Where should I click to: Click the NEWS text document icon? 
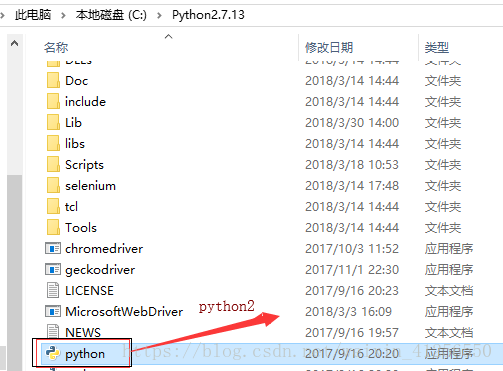coord(53,332)
